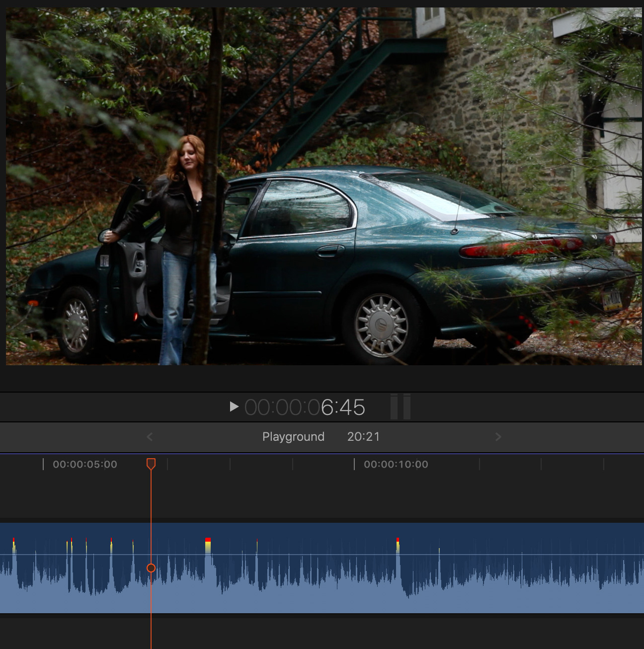Viewport: 644px width, 649px height.
Task: Click the 00:00:06:45 timecode display
Action: [x=305, y=407]
